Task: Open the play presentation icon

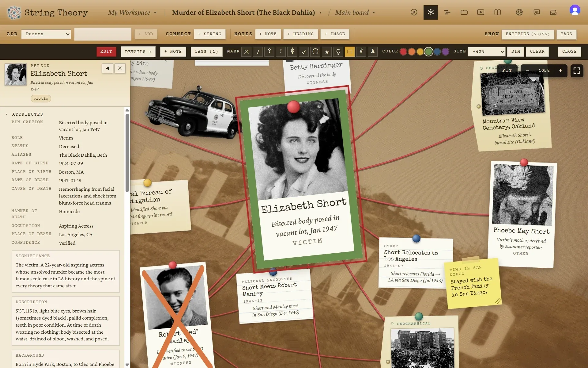Action: (x=481, y=12)
